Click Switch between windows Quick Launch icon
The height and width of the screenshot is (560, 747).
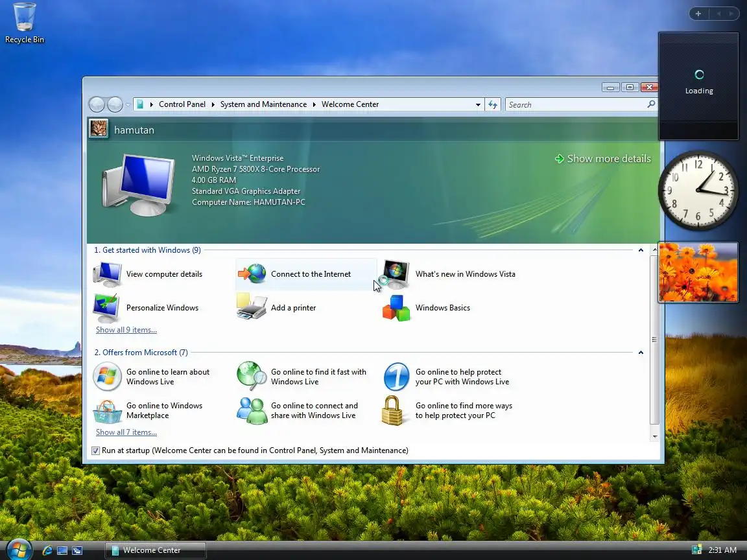click(77, 550)
